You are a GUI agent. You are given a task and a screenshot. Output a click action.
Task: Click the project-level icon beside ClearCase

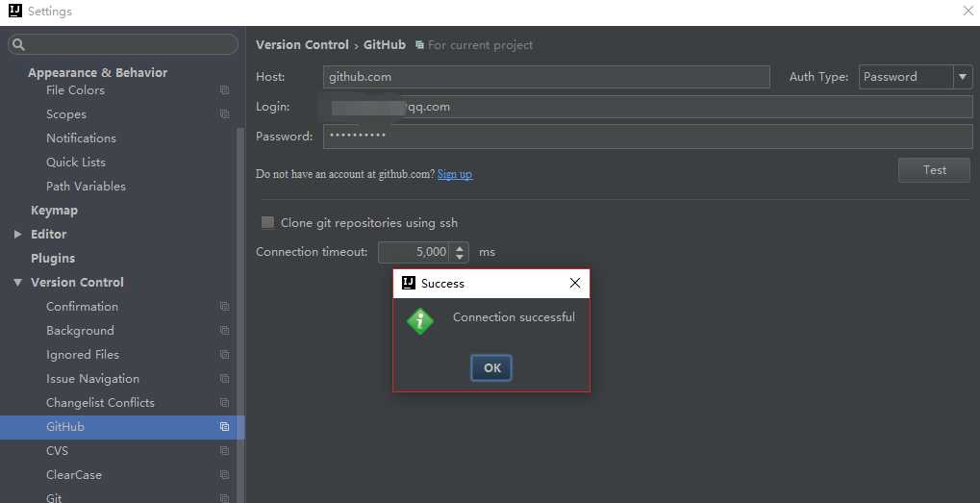tap(224, 475)
